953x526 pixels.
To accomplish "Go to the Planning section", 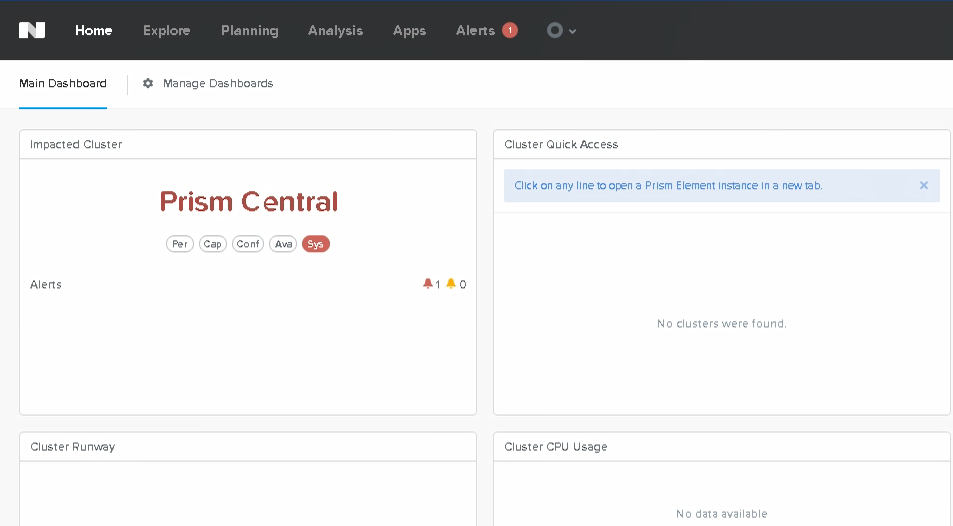I will point(249,30).
